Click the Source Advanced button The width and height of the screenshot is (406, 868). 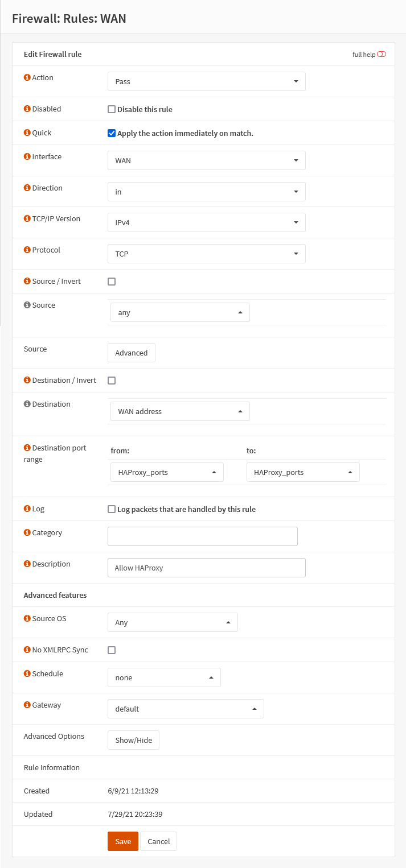coord(132,353)
